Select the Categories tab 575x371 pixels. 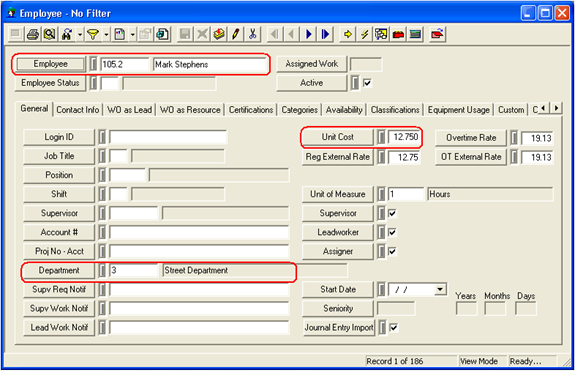(299, 110)
